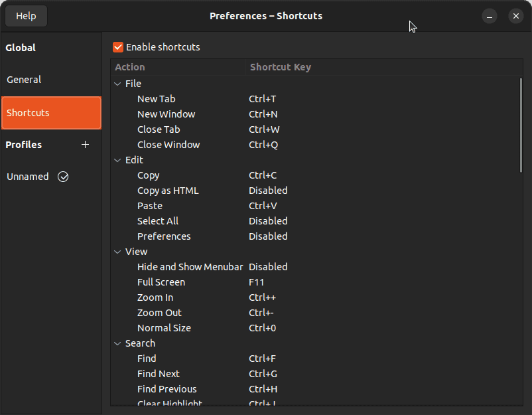Edit the Ctrl++ shortcut key

[x=262, y=298]
